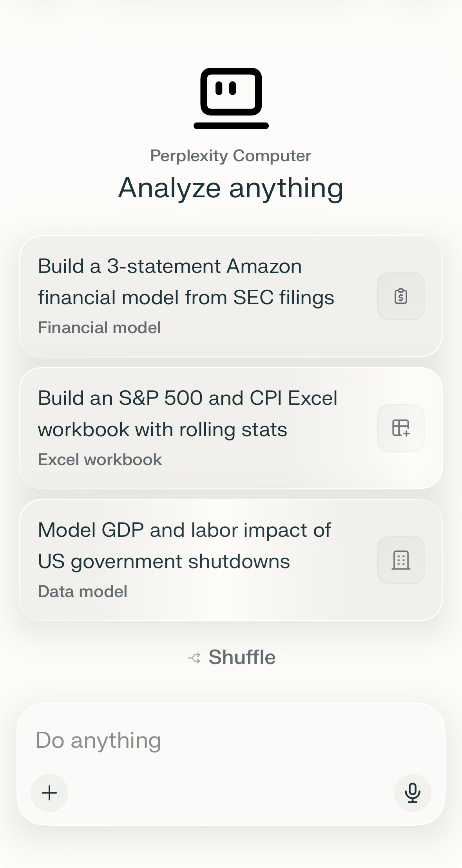
Task: Click the "Analyze anything" heading
Action: (231, 188)
